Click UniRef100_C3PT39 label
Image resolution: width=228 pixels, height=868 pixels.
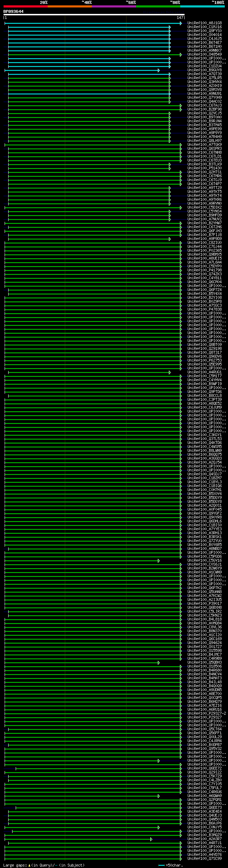[204, 400]
